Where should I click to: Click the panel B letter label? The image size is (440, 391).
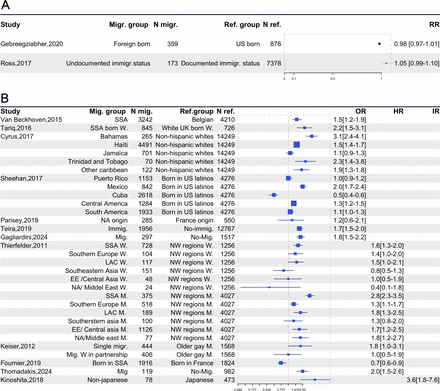point(5,98)
